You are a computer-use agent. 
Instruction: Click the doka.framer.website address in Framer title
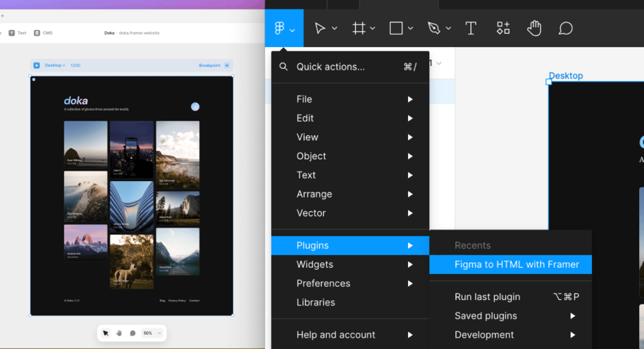[x=139, y=33]
